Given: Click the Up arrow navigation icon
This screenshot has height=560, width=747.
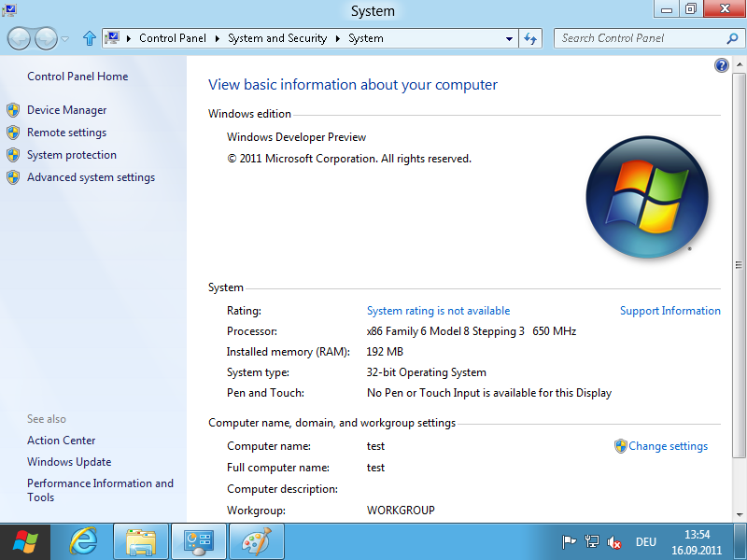Looking at the screenshot, I should [90, 38].
